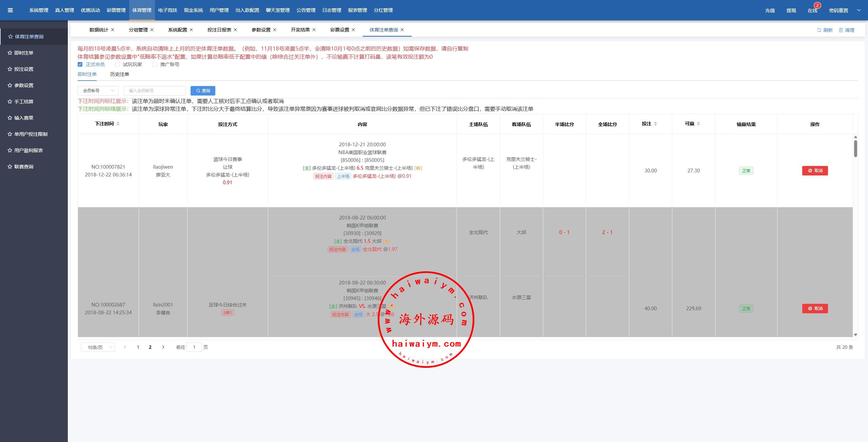Sort by 下注时间 column arrows
Viewport: 868px width, 442px height.
pyautogui.click(x=118, y=124)
